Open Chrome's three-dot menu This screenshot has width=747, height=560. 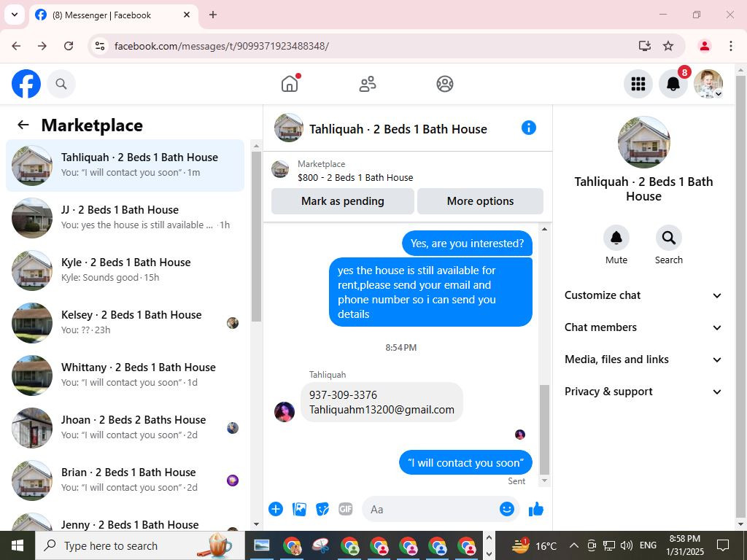[x=730, y=46]
